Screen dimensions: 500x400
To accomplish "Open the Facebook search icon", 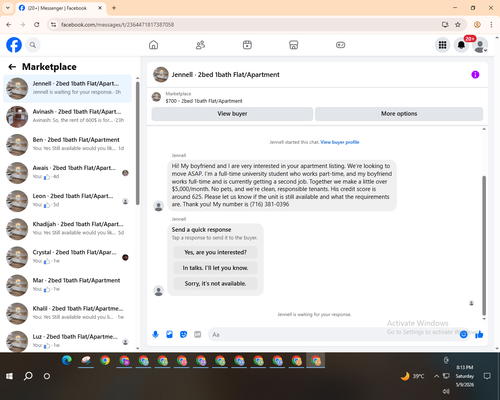I will (33, 45).
